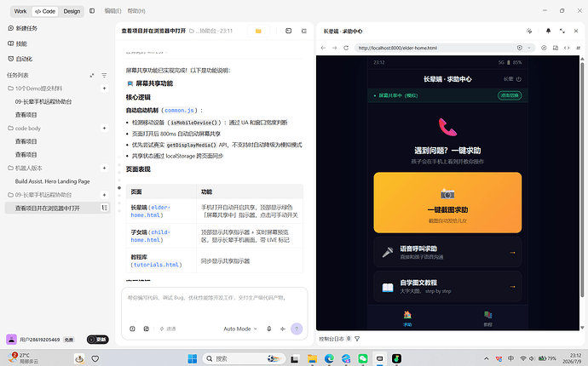Add a task to 机器人版本 folder
The image size is (588, 366).
coord(104,168)
